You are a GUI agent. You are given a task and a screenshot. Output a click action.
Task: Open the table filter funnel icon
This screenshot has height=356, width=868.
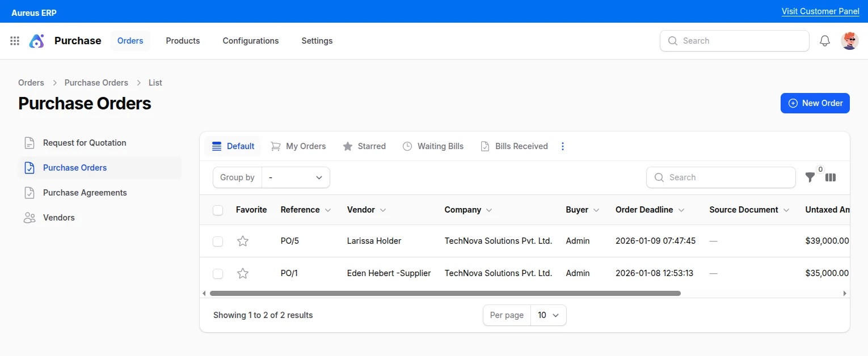coord(810,177)
